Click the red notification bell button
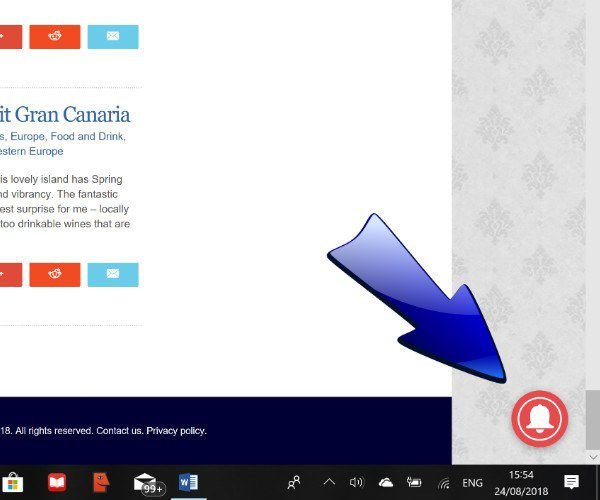The image size is (600, 500). [540, 418]
